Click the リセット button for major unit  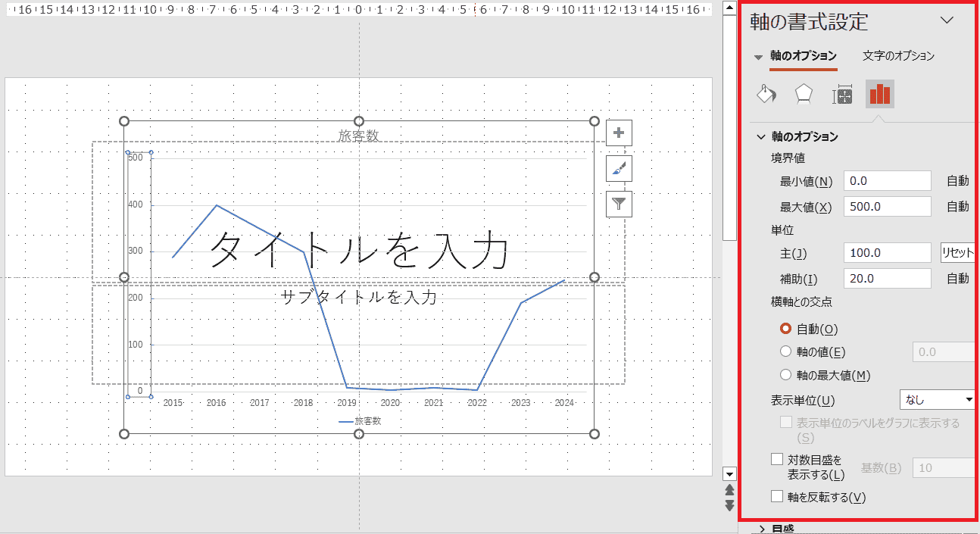(x=957, y=253)
